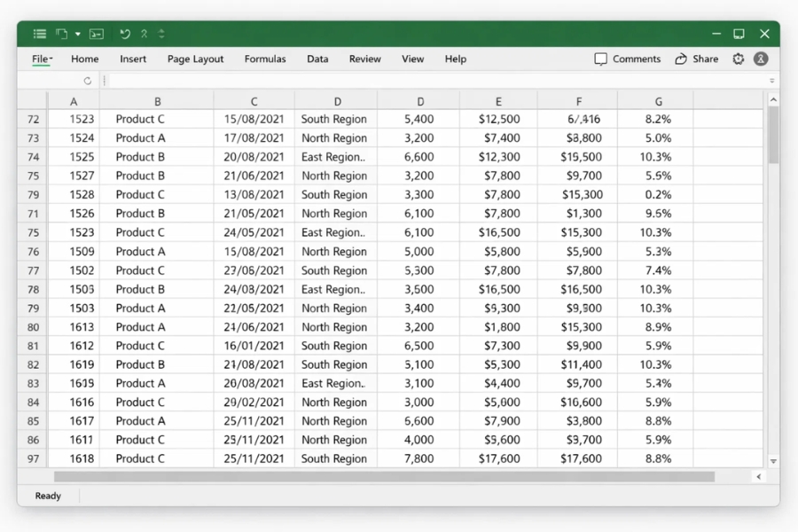Select column G header
Screen dimensions: 798x532
[658, 99]
